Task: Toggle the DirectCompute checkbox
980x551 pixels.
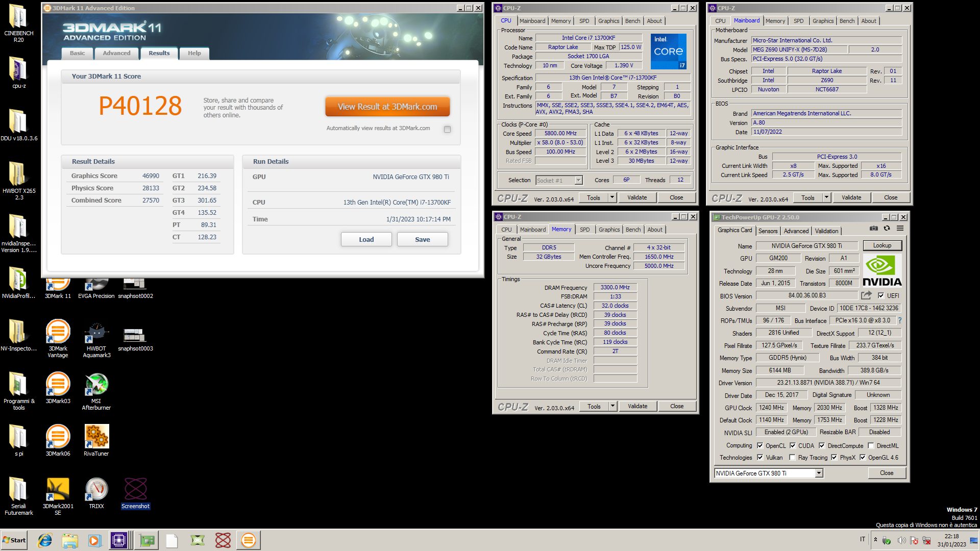Action: 822,445
